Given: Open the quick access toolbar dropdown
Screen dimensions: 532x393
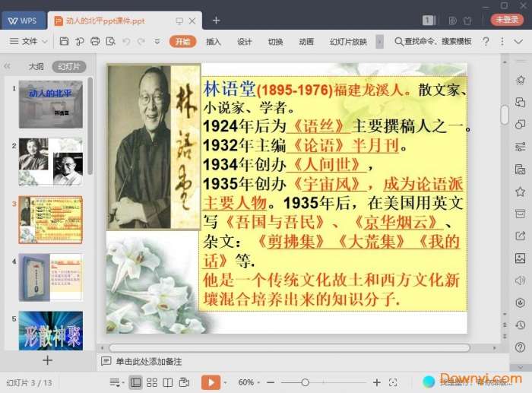Looking at the screenshot, I should (x=157, y=42).
